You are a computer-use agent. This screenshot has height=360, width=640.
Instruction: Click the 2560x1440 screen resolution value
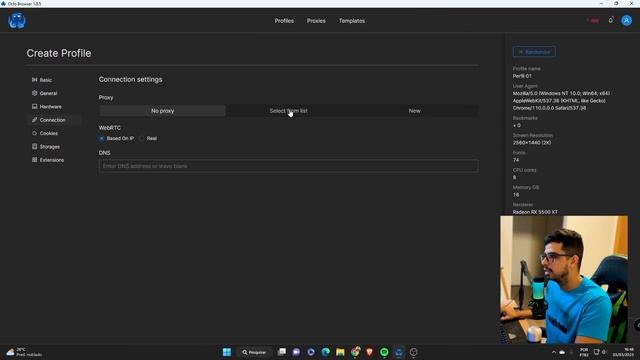click(x=532, y=143)
